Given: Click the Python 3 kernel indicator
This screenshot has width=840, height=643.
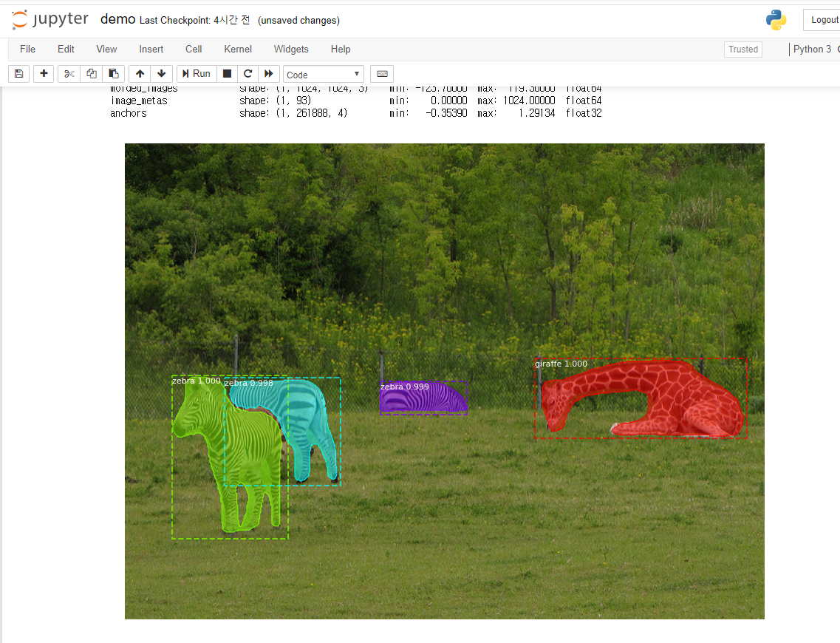Looking at the screenshot, I should pyautogui.click(x=812, y=50).
